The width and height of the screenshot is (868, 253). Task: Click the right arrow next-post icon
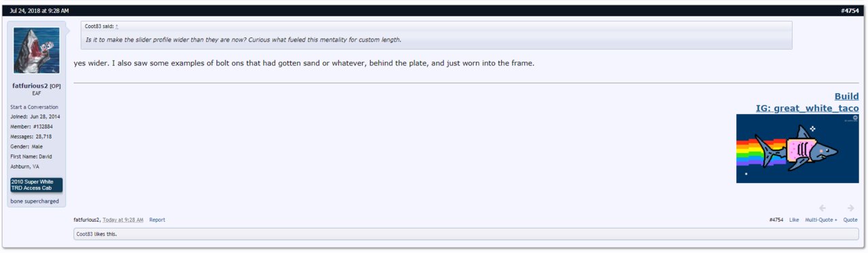[850, 208]
